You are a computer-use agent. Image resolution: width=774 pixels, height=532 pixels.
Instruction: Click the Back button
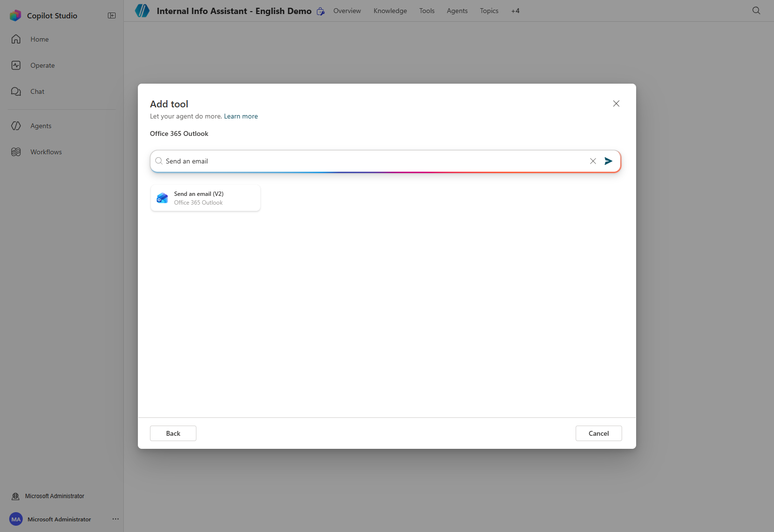coord(173,433)
